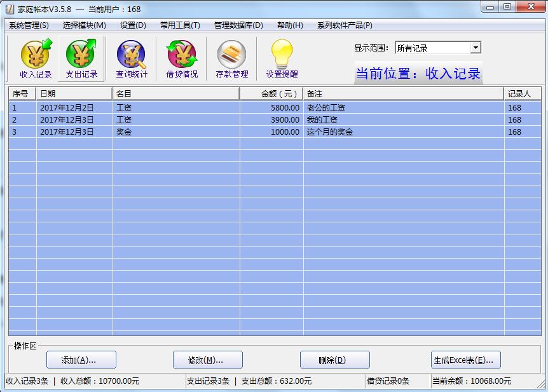Click the 修改(M) modify button
548x392 pixels.
pos(207,359)
